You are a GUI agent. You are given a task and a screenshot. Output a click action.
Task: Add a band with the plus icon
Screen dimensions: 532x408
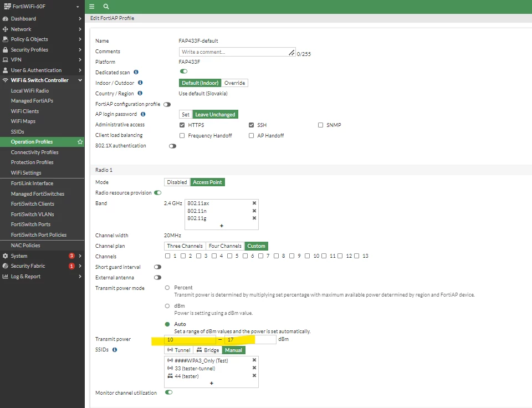point(222,226)
